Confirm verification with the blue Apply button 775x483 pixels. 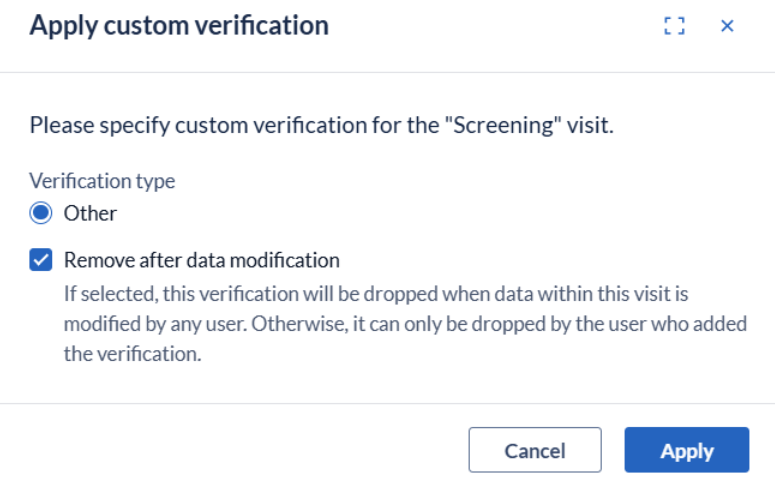pyautogui.click(x=686, y=450)
